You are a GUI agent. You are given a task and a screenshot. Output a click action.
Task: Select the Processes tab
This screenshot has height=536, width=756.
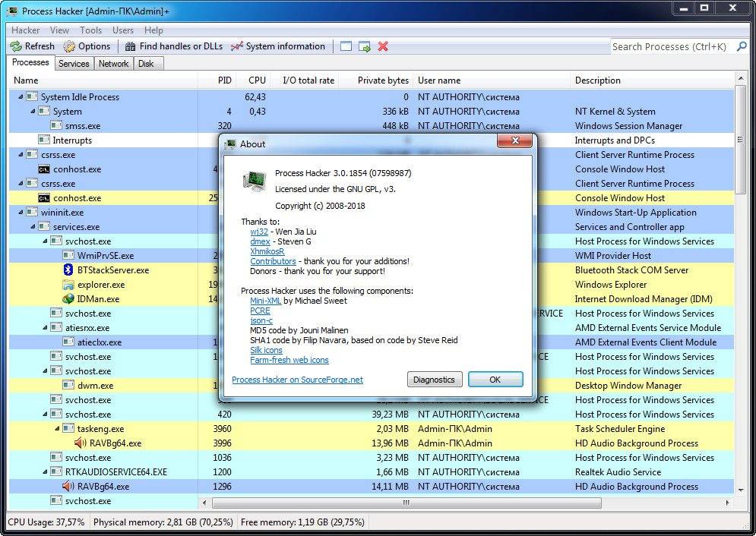coord(30,62)
